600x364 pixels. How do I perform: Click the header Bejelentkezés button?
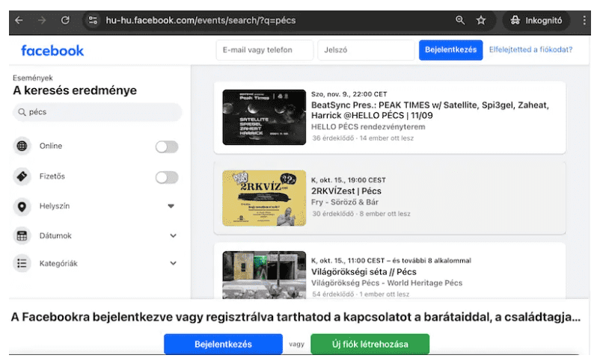tap(451, 50)
